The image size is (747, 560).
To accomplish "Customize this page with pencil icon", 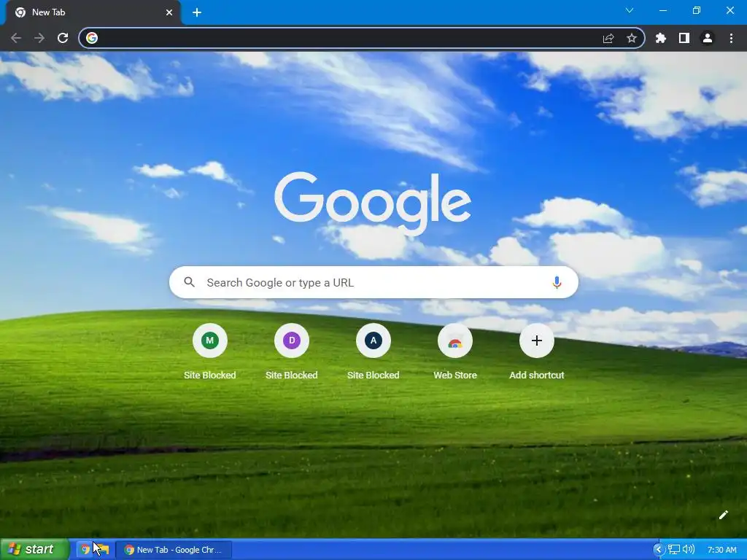I will pyautogui.click(x=723, y=515).
